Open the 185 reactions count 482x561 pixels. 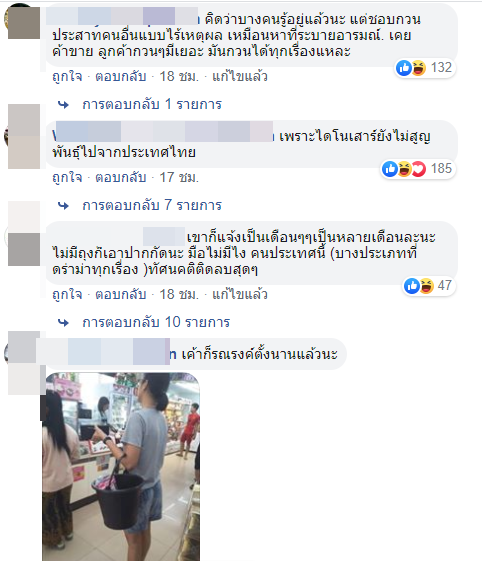pyautogui.click(x=441, y=169)
